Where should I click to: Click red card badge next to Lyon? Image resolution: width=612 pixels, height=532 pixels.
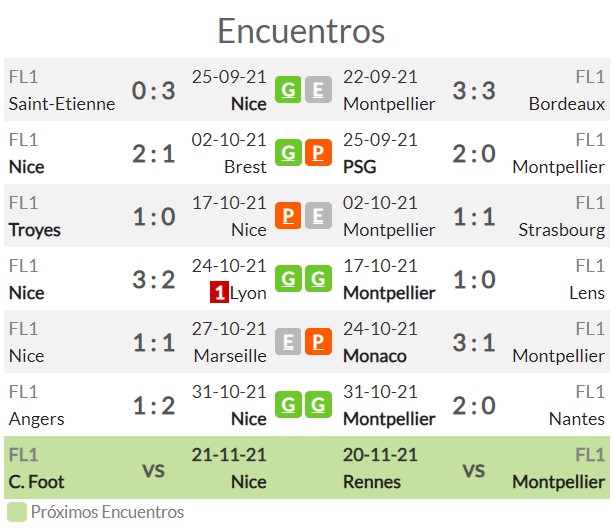tap(219, 292)
